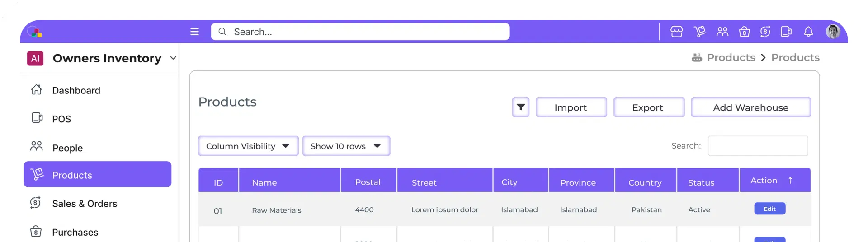Screen dimensions: 868x242
Task: Open Sales & Orders menu item
Action: pos(85,204)
